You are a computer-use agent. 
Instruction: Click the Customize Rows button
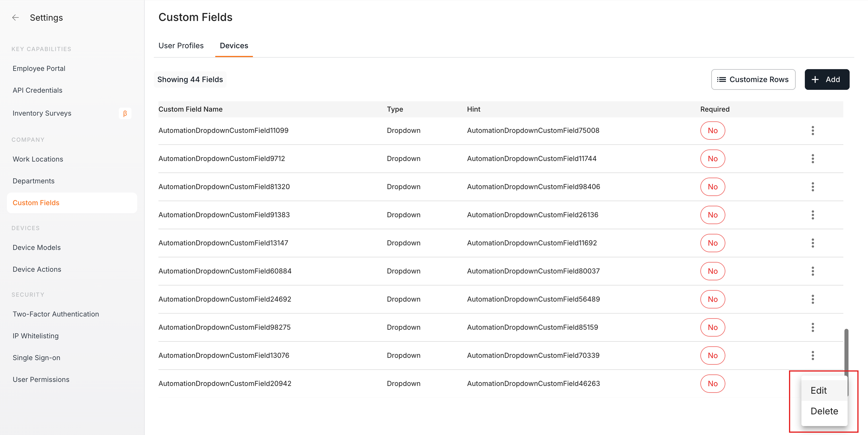(753, 80)
